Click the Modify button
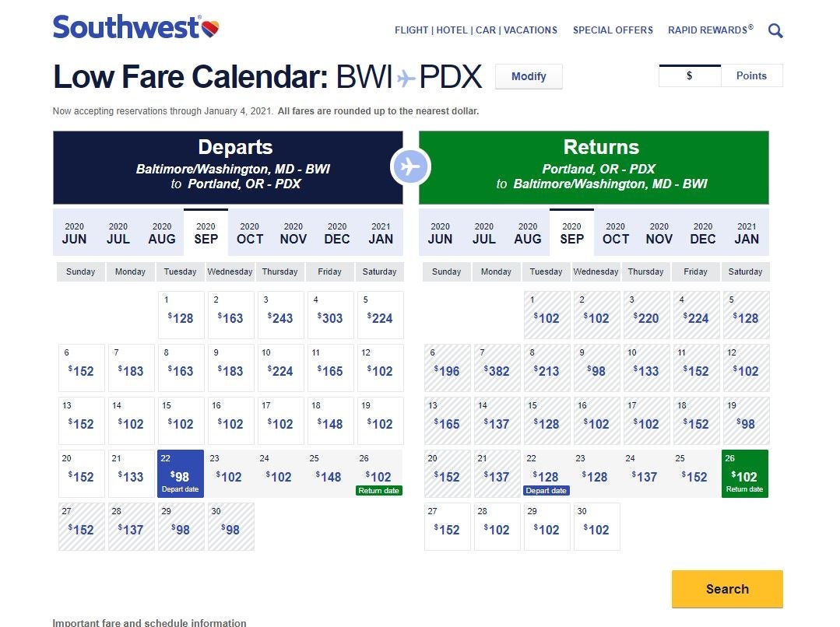This screenshot has width=840, height=627. 529,76
